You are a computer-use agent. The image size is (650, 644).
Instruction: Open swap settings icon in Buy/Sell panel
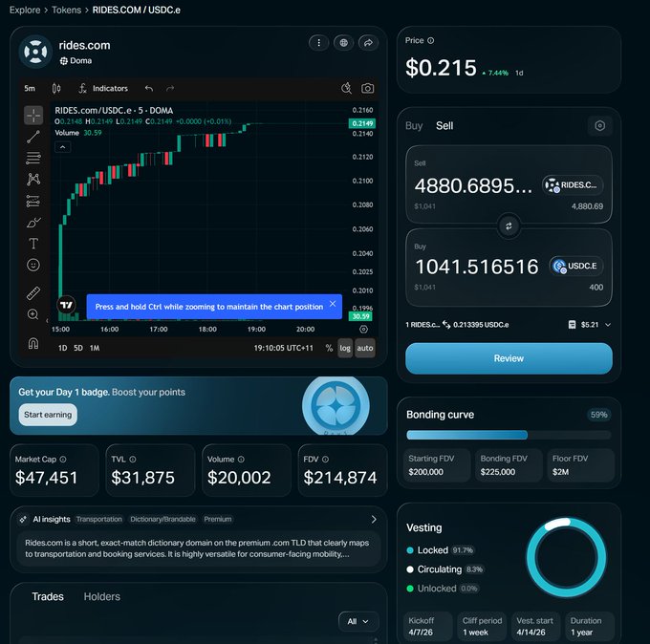599,125
